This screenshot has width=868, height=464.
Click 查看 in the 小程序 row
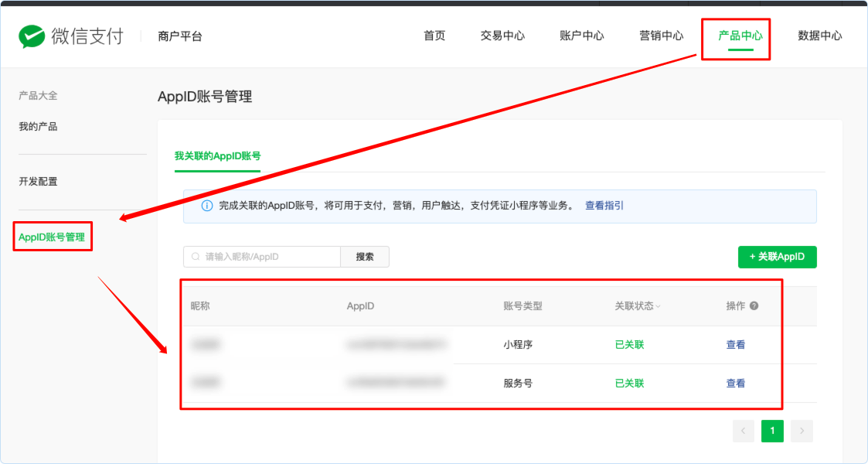[x=736, y=344]
